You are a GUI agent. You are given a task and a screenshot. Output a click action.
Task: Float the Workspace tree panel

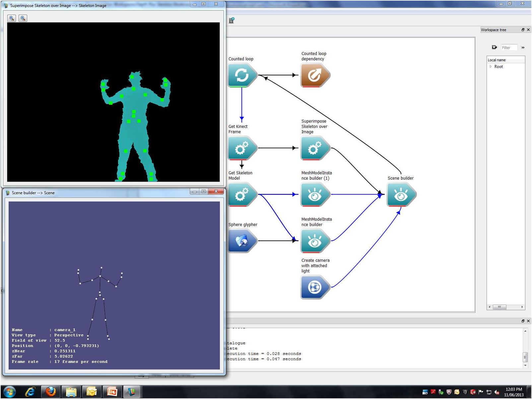point(523,30)
